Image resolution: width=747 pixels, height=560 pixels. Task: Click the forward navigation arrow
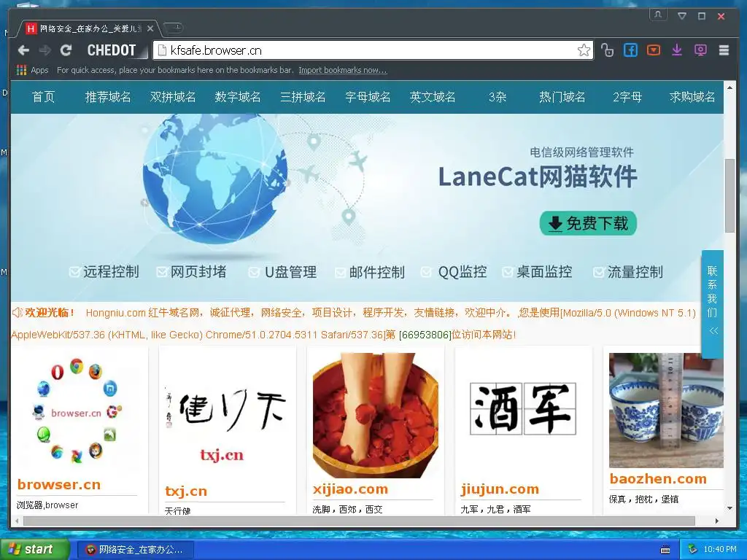44,50
